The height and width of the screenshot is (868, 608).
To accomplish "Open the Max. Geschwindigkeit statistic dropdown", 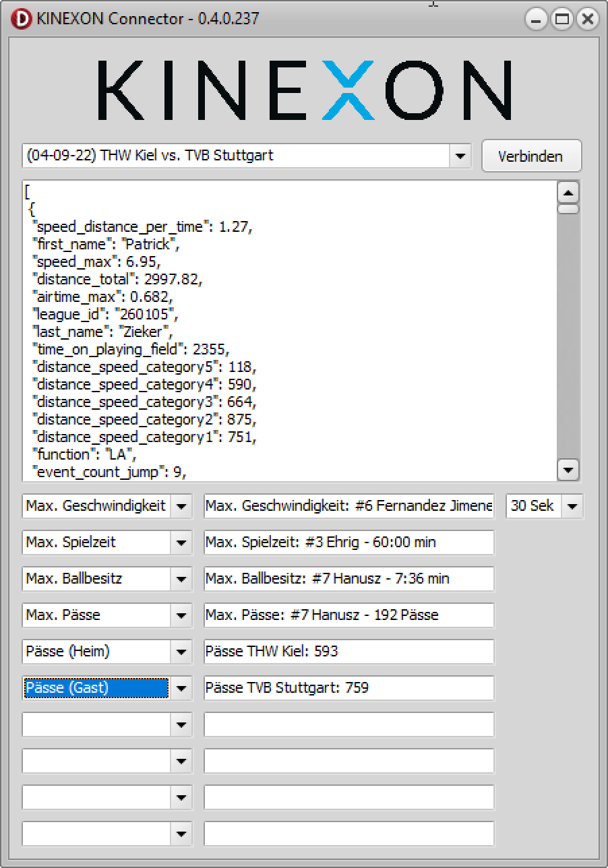I will 181,506.
